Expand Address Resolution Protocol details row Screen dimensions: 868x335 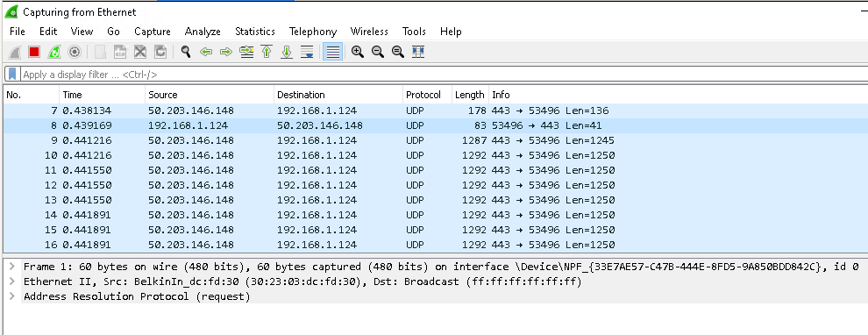[11, 296]
